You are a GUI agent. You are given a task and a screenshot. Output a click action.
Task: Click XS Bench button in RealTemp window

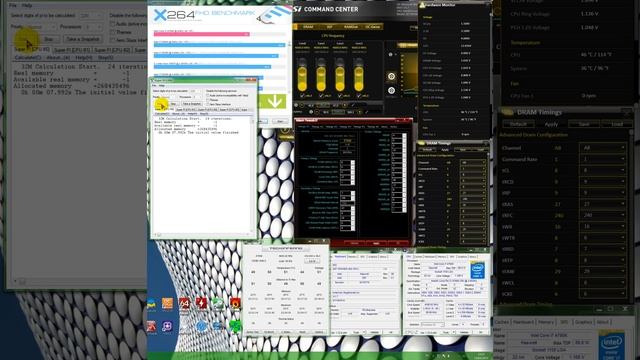tap(269, 332)
